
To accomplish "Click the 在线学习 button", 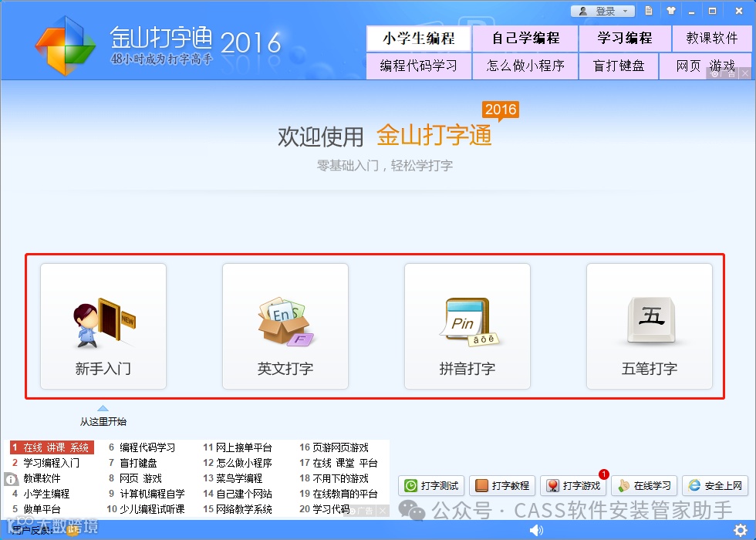I will click(x=644, y=485).
